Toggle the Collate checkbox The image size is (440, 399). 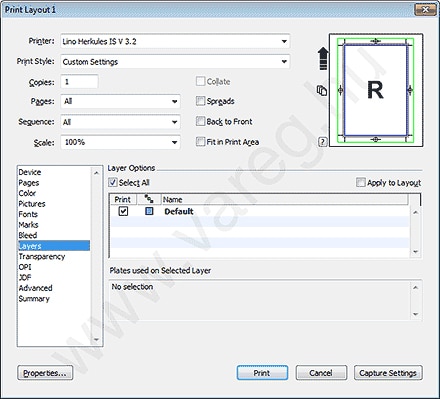[200, 81]
